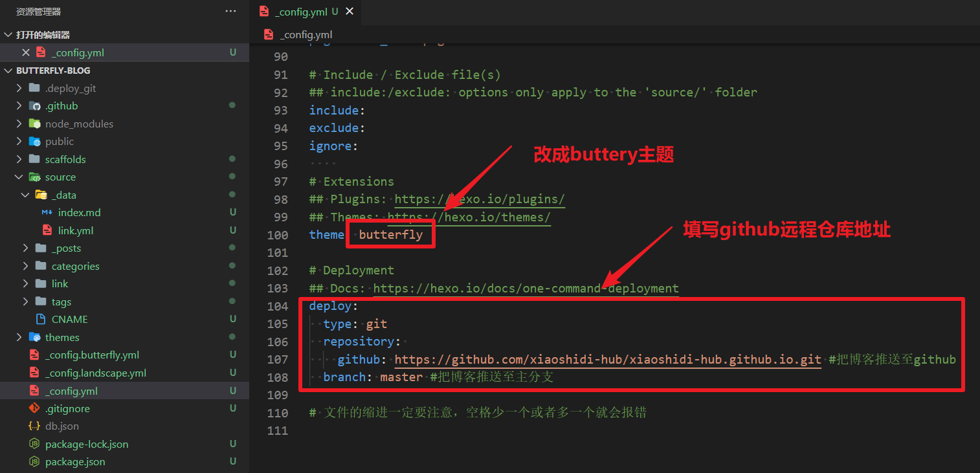Click the .github folder icon
980x473 pixels.
click(x=35, y=105)
